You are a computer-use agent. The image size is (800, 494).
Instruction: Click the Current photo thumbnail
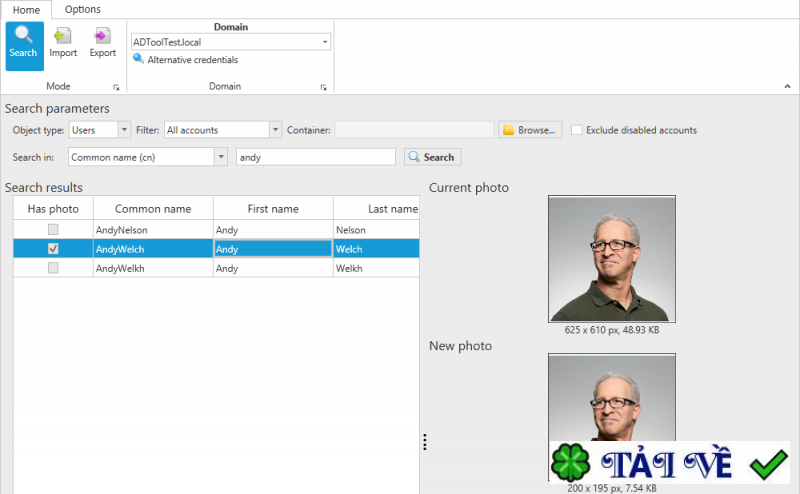[612, 259]
